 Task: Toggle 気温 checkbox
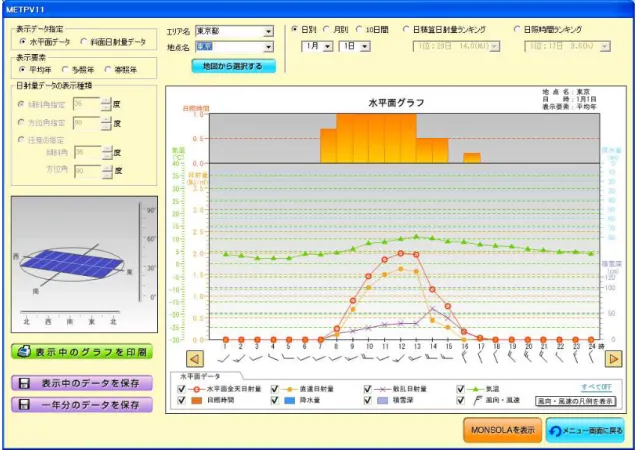pyautogui.click(x=461, y=389)
